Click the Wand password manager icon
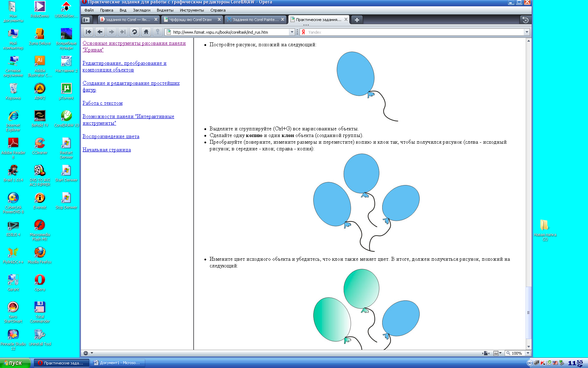This screenshot has height=368, width=588. coord(157,32)
